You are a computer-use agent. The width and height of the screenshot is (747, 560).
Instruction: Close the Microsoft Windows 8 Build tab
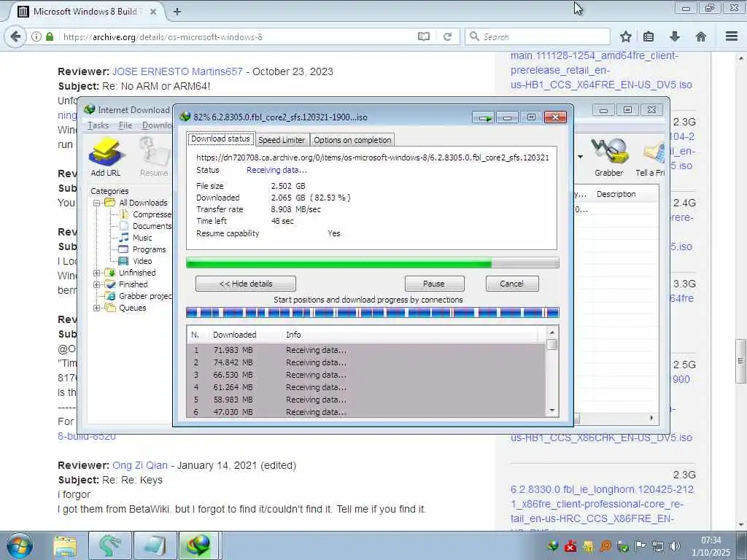(x=153, y=12)
